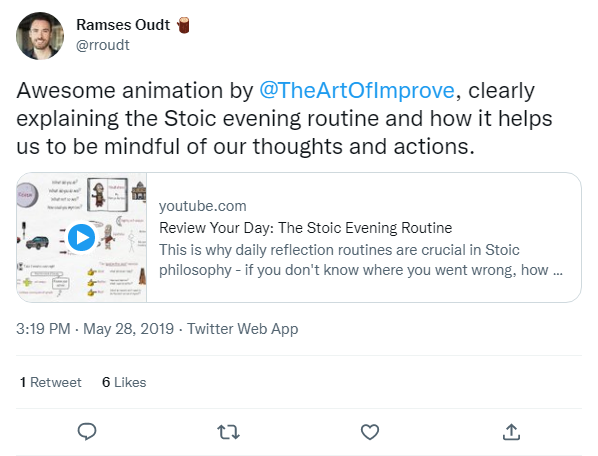
Task: Click the reply speech bubble icon
Action: [87, 432]
